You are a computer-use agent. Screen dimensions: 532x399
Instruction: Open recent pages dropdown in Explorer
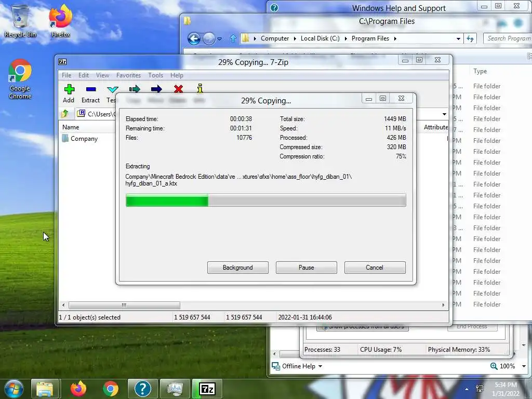coord(220,38)
